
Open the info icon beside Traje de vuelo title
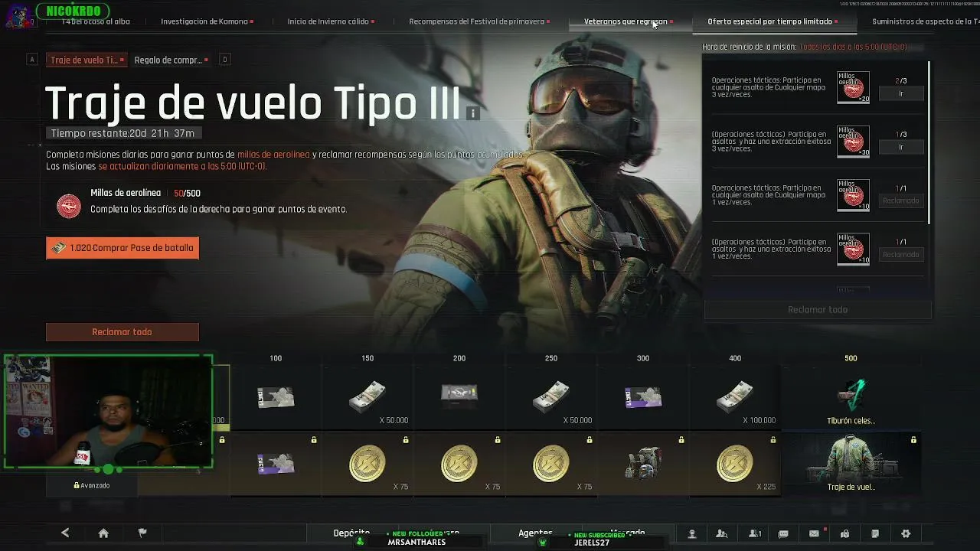click(472, 113)
